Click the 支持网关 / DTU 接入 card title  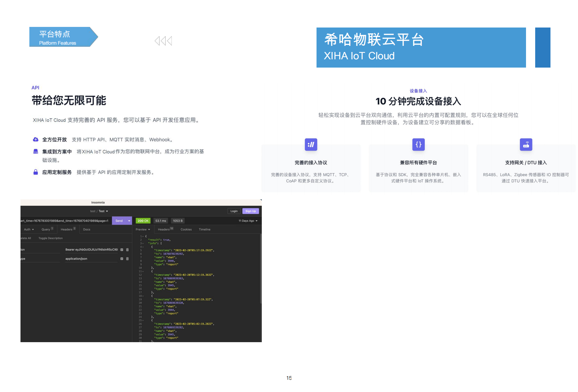[x=526, y=163]
